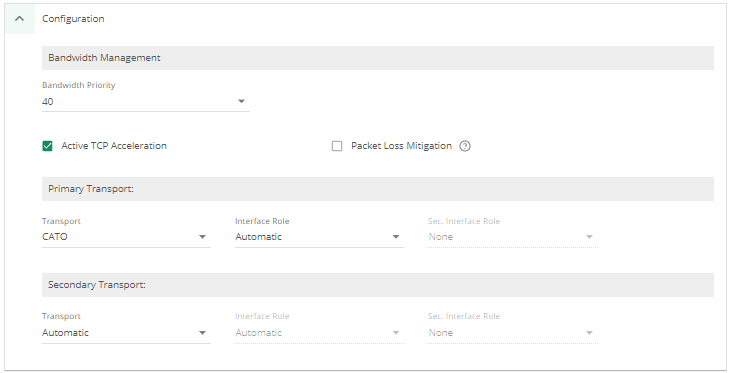
Task: Click the arrow of Secondary Sec. Interface Role
Action: pyautogui.click(x=589, y=333)
